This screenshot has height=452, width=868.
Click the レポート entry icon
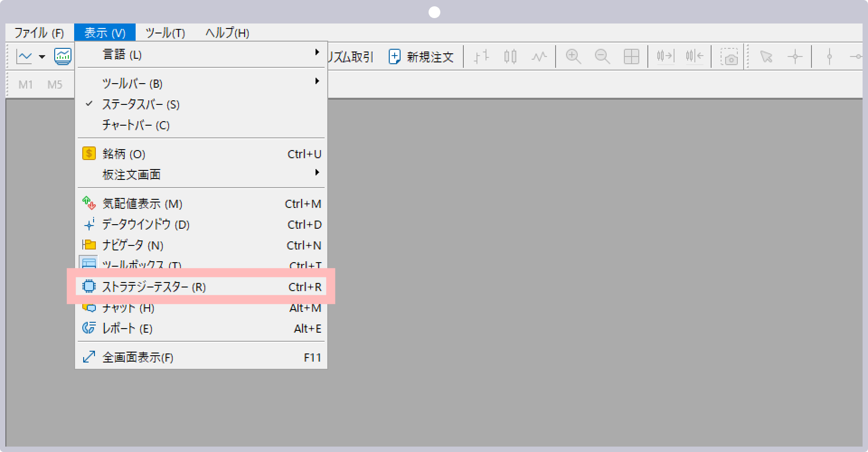click(89, 328)
